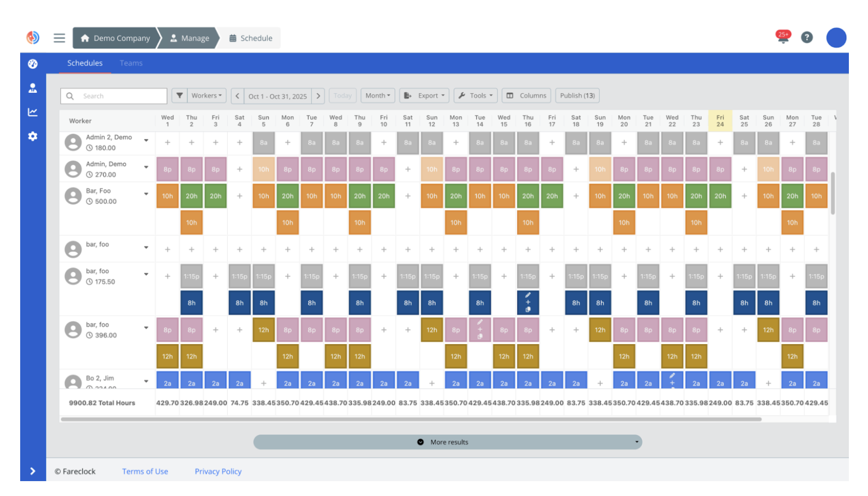Open the notifications bell icon
Screen dimensions: 868x496
[x=782, y=38]
